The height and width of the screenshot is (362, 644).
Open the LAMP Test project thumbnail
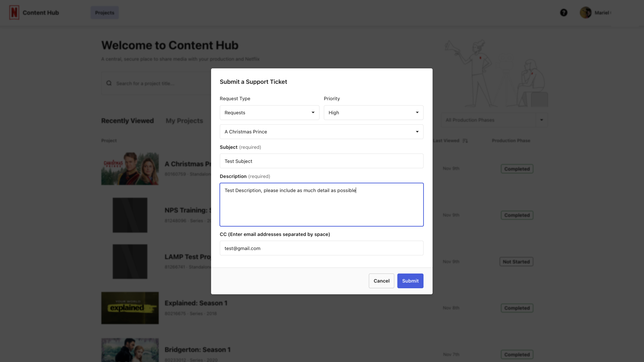130,261
